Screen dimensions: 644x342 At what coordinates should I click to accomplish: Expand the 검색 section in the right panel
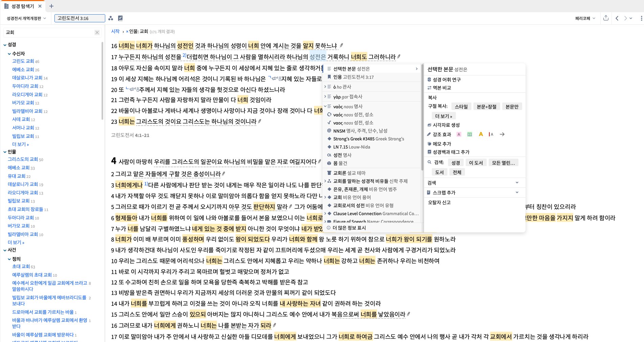tap(517, 182)
